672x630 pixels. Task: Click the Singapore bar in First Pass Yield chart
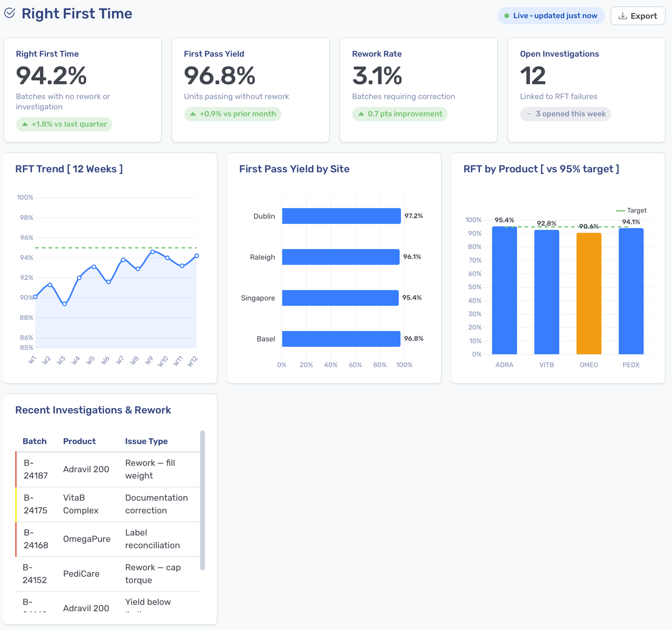point(340,298)
